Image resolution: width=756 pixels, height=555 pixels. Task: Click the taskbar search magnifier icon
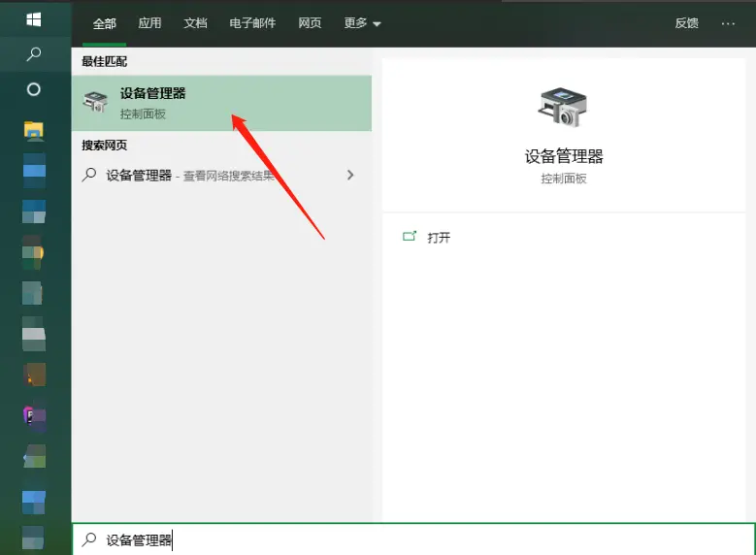click(34, 53)
